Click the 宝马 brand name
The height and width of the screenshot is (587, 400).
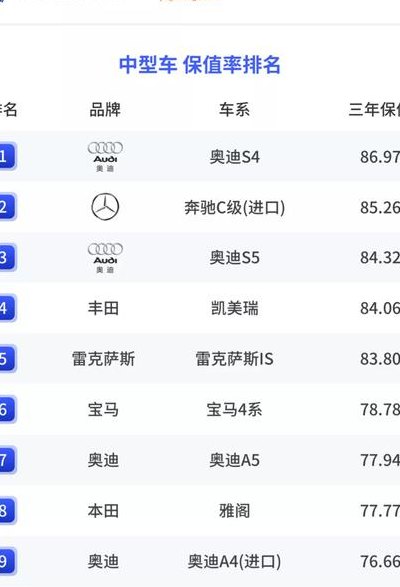(103, 410)
